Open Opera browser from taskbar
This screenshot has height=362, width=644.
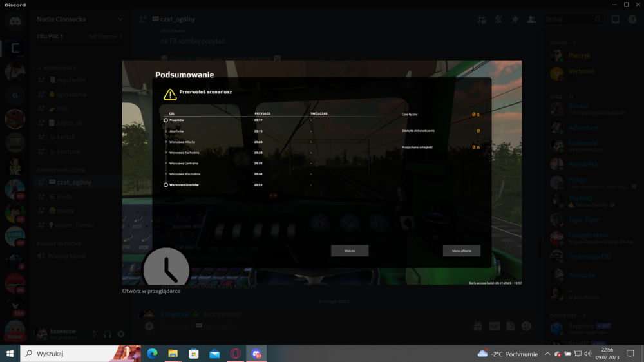pos(235,354)
